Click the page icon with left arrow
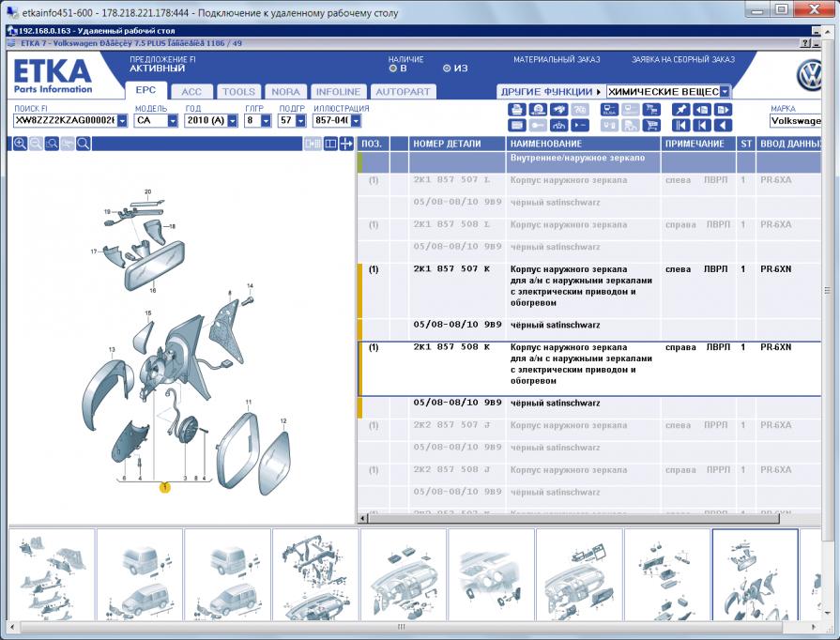 pos(702,110)
